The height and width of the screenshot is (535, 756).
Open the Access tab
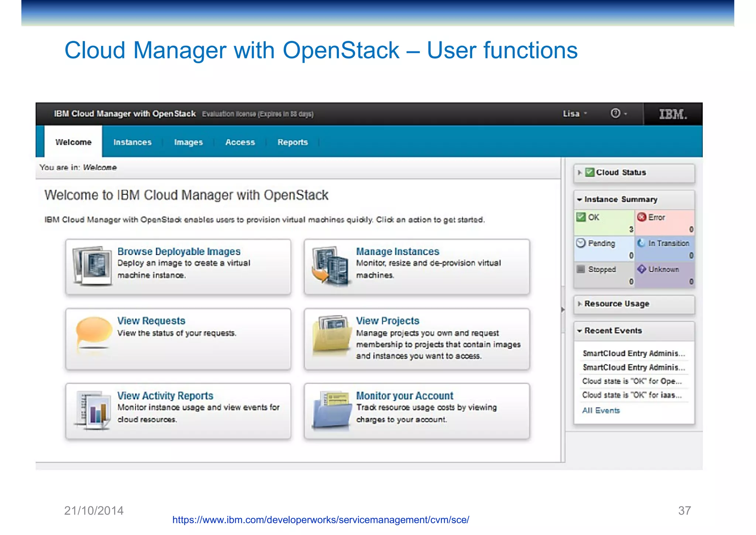240,142
